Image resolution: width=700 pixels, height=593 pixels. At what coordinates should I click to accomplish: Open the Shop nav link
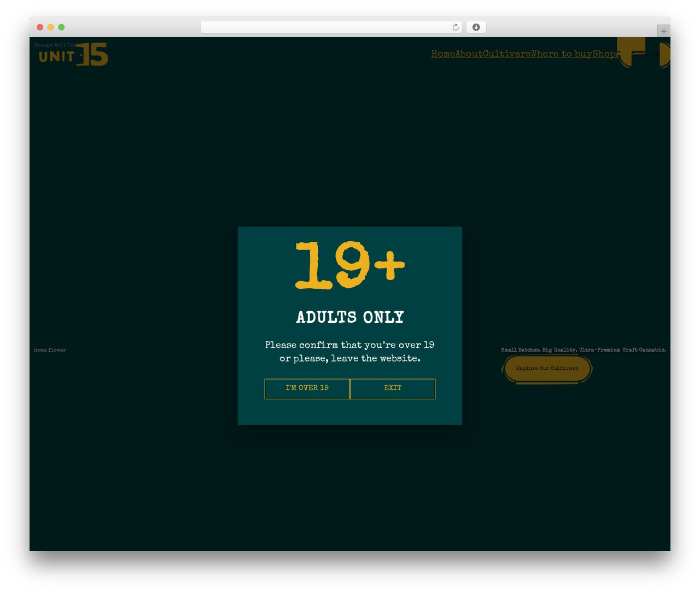pos(605,54)
